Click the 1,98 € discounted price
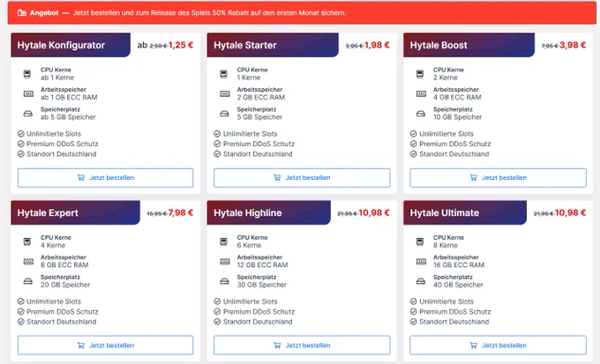Screen dimensions: 600x364 377,45
